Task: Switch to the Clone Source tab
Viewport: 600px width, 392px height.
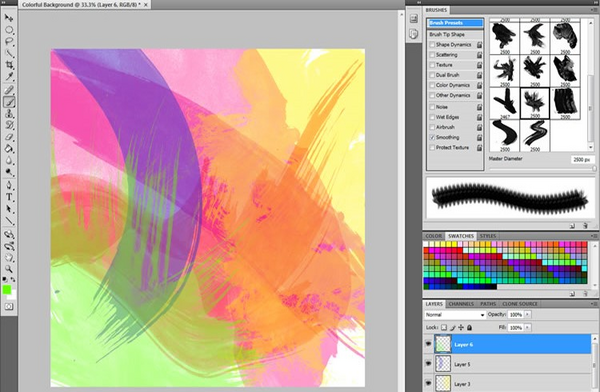Action: pos(520,304)
